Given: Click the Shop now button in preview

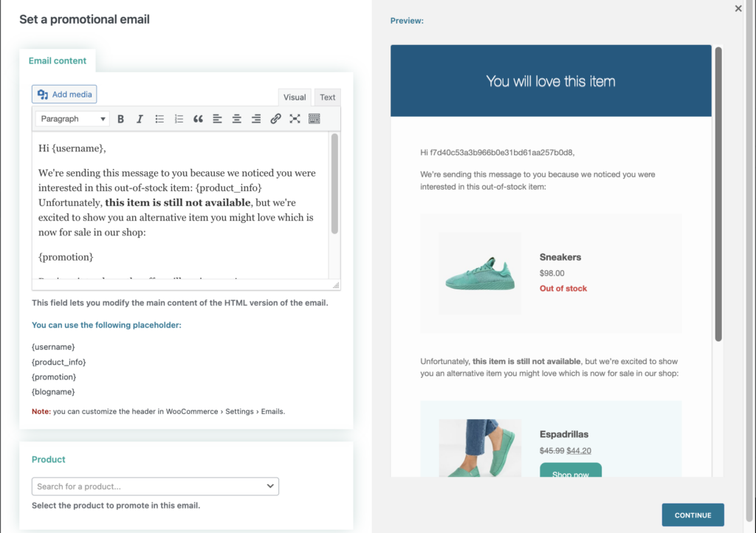Looking at the screenshot, I should 571,470.
